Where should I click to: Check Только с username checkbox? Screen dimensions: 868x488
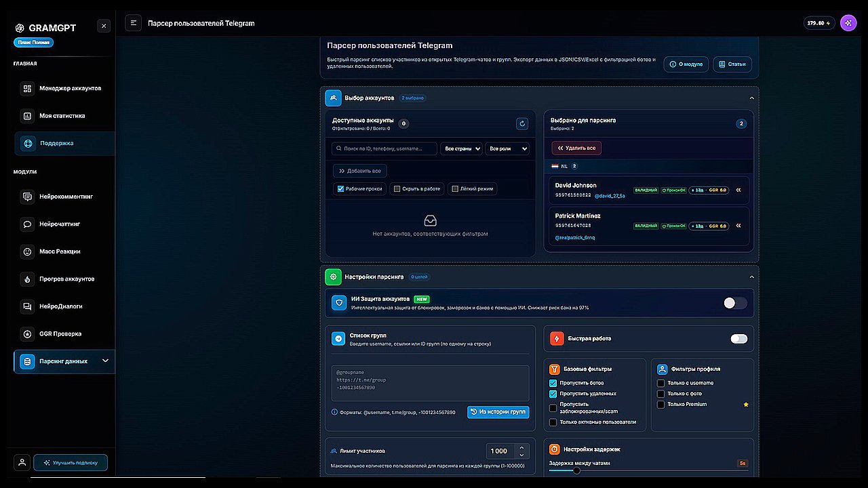point(661,383)
